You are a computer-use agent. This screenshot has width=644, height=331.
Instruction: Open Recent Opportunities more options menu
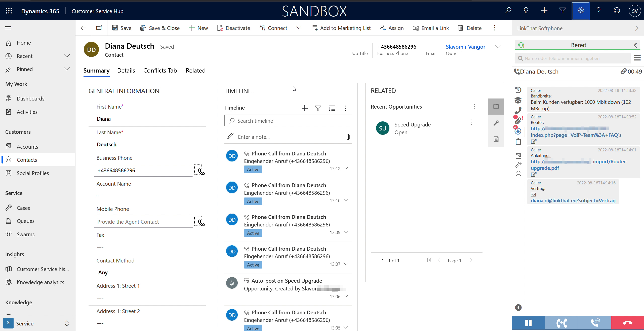pos(474,106)
